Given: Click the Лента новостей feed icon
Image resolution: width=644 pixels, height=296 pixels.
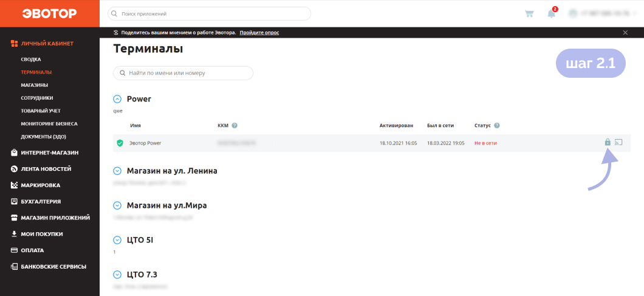Looking at the screenshot, I should click(x=14, y=169).
